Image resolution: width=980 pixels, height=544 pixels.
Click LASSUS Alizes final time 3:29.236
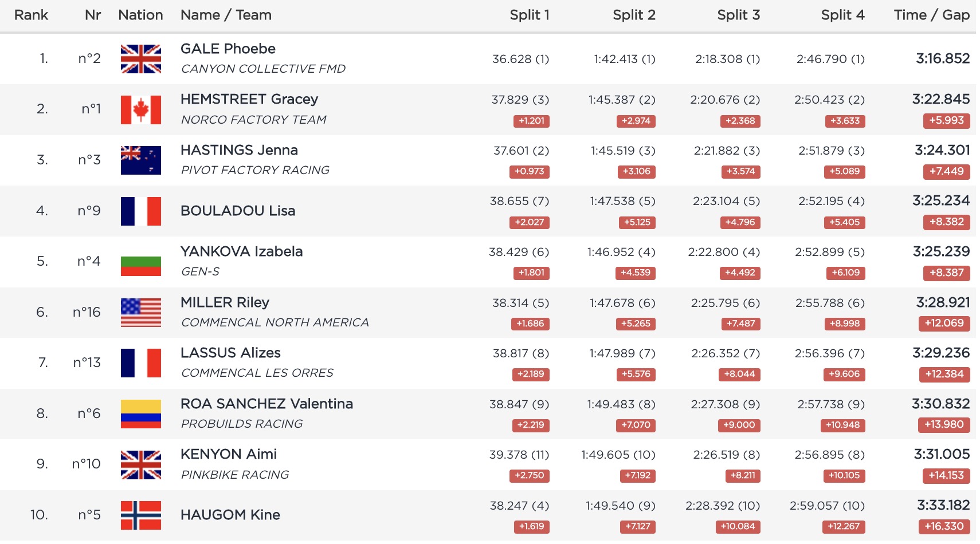pos(940,353)
